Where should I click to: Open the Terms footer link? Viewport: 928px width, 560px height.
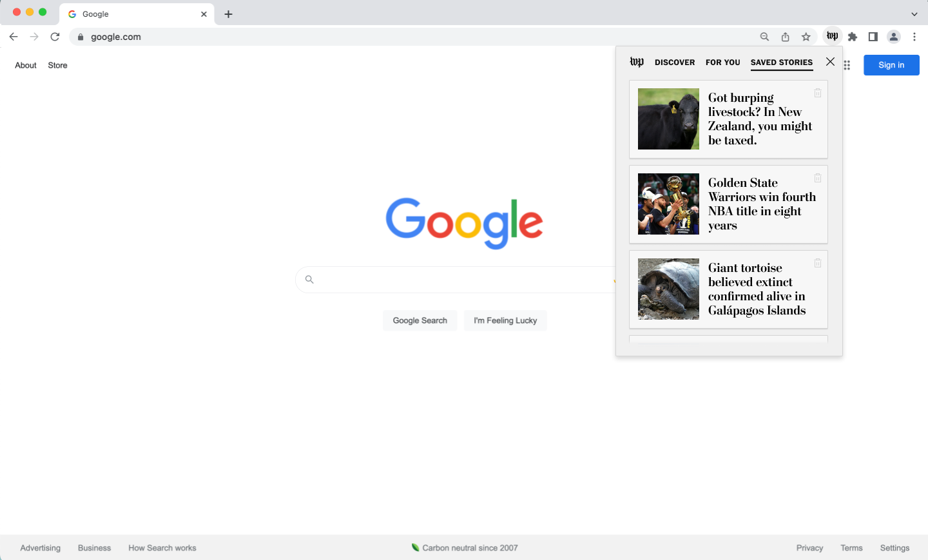851,548
